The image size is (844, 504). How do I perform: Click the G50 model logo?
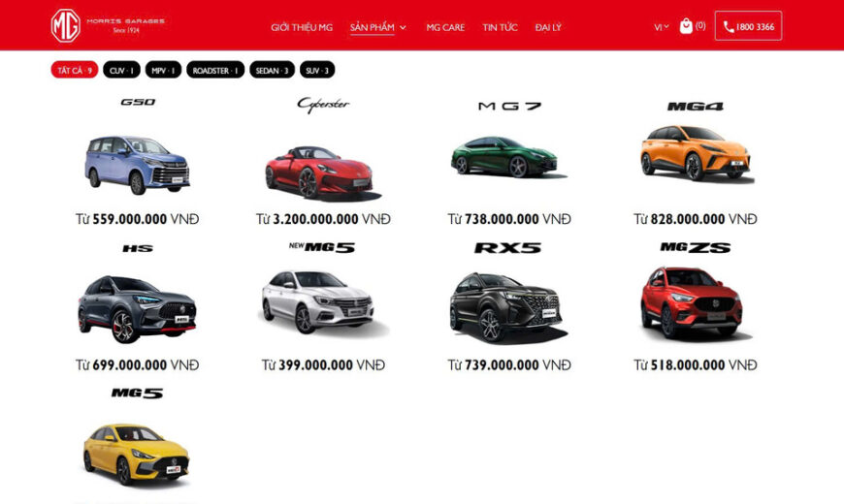[x=137, y=103]
